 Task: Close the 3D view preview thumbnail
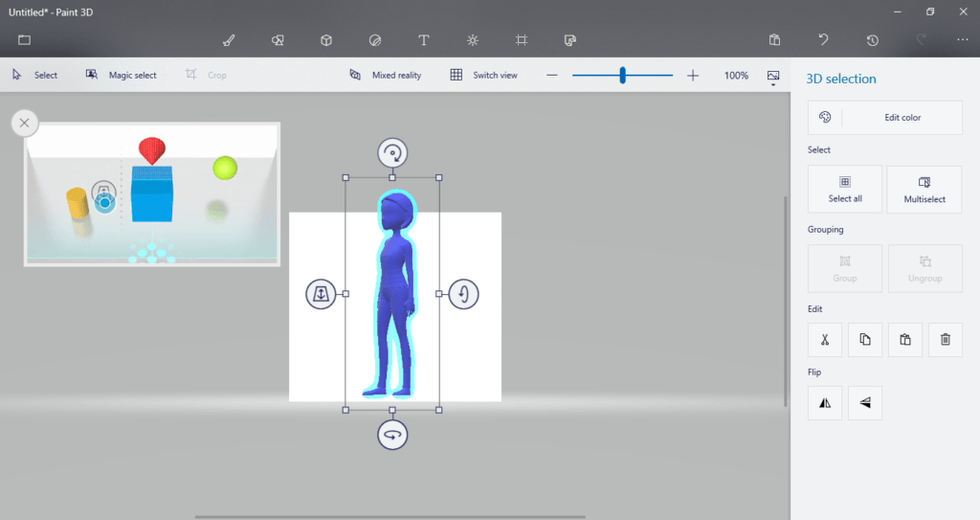click(x=24, y=123)
